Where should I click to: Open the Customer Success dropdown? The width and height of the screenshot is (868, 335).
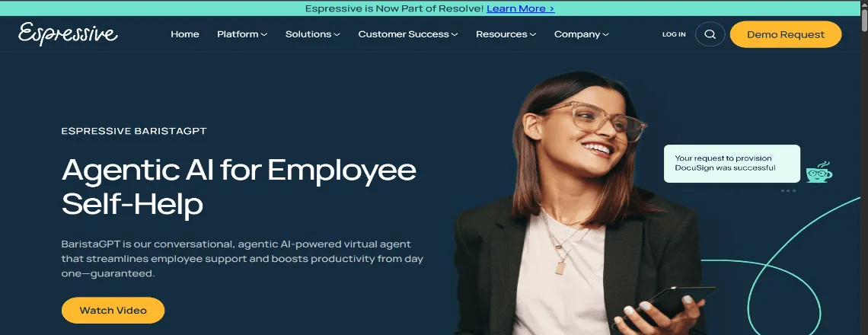point(408,34)
